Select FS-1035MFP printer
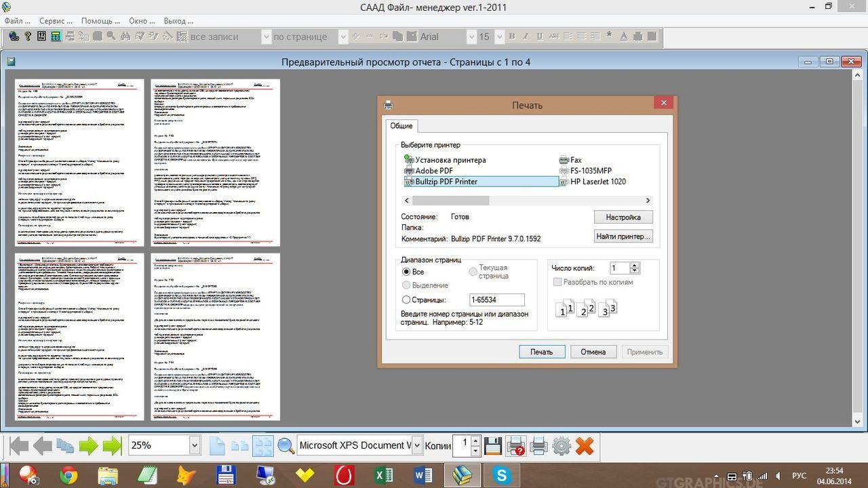 (585, 171)
